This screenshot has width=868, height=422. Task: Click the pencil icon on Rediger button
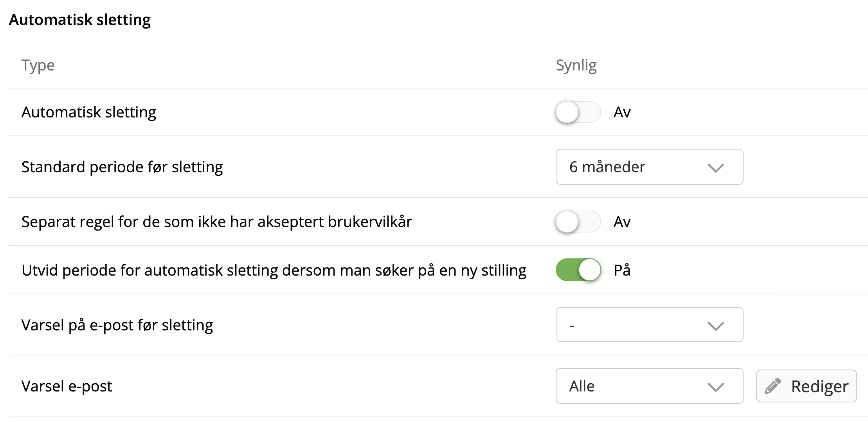coord(773,386)
